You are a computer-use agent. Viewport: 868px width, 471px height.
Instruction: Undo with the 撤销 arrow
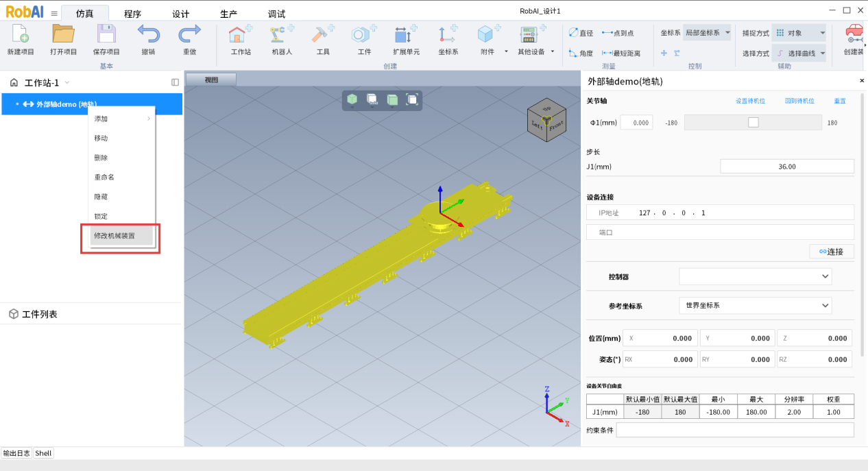[x=148, y=34]
